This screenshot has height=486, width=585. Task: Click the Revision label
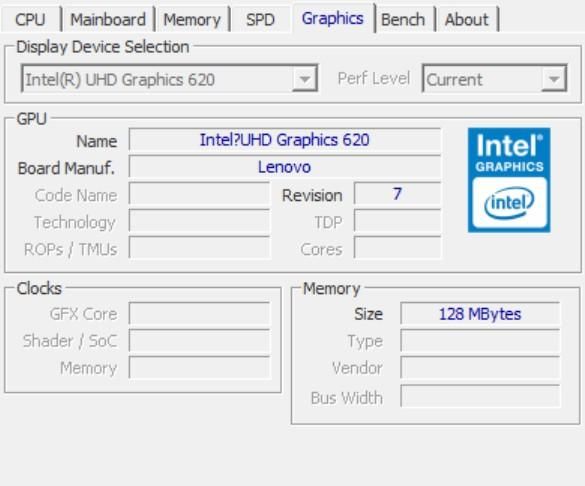click(312, 195)
